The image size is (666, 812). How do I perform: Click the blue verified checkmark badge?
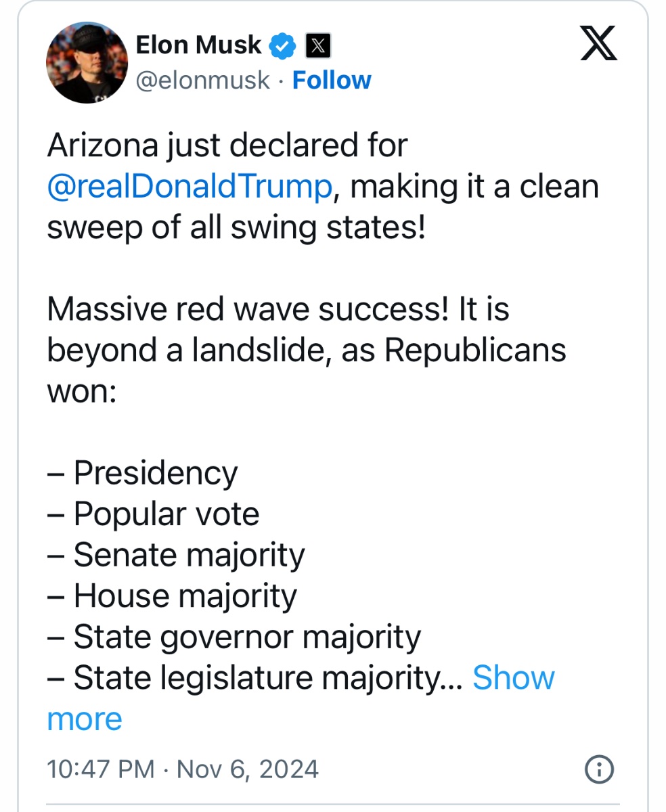(284, 46)
